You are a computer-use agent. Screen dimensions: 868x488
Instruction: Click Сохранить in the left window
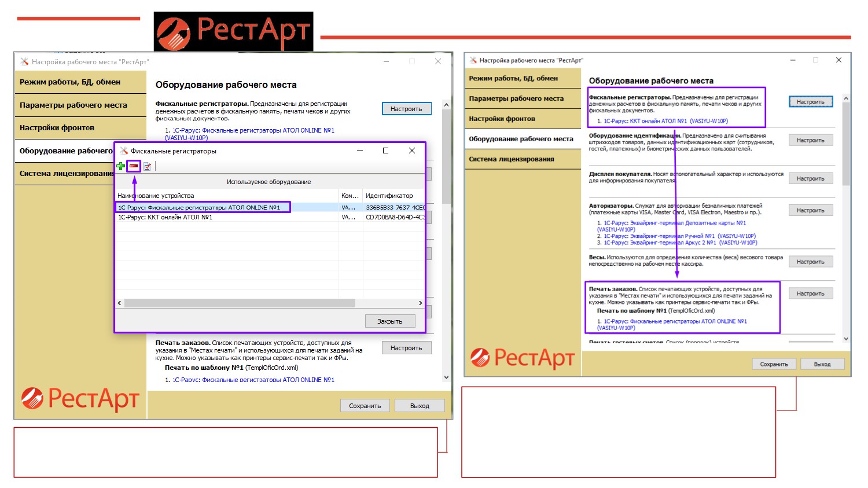[365, 406]
